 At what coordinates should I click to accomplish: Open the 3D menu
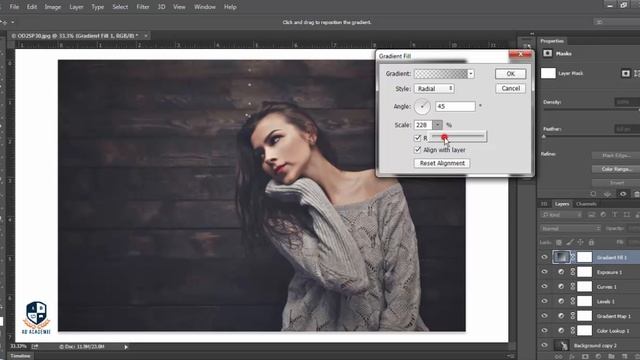(162, 7)
